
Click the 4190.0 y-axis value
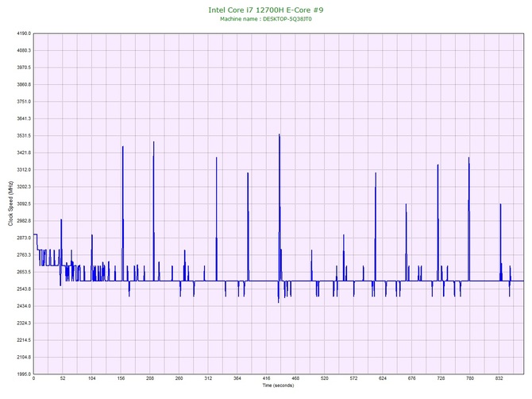click(x=24, y=33)
